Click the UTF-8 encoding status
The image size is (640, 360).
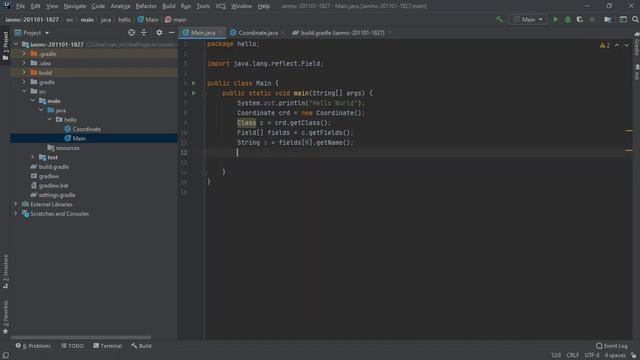[x=592, y=355]
